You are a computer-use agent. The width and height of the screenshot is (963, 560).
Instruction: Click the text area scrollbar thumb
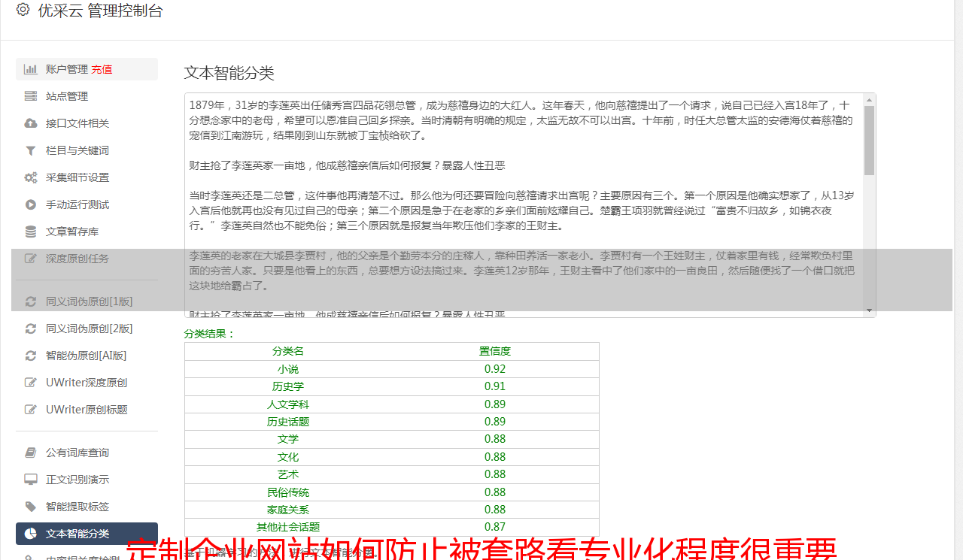pos(870,141)
